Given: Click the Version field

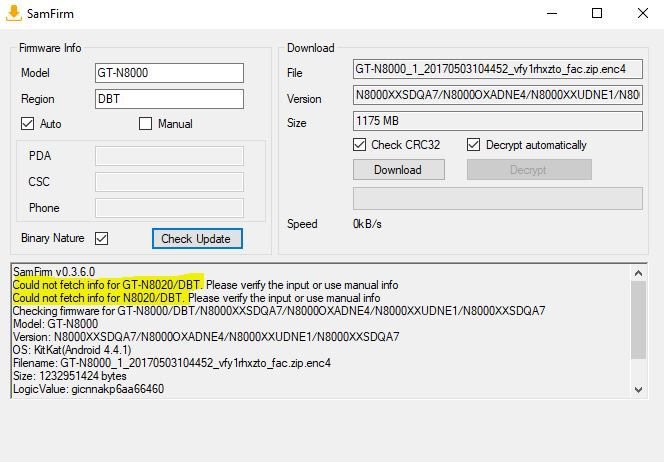Looking at the screenshot, I should 498,95.
